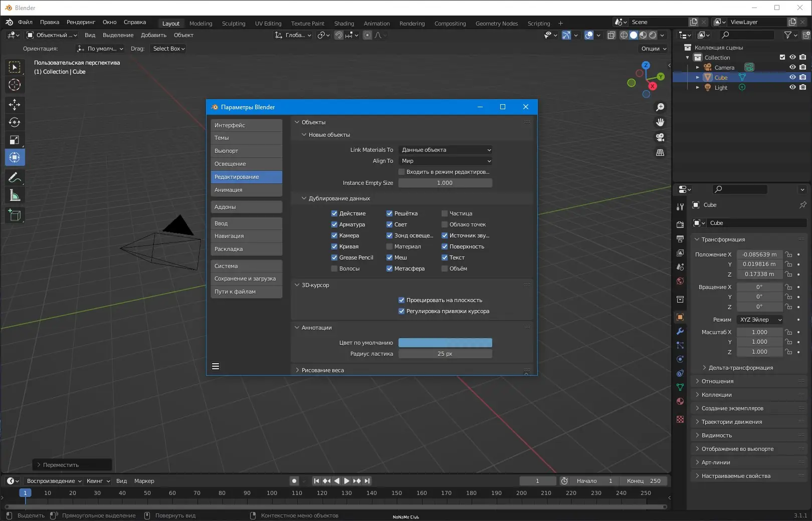The width and height of the screenshot is (812, 521).
Task: Select the Measure tool
Action: point(15,195)
